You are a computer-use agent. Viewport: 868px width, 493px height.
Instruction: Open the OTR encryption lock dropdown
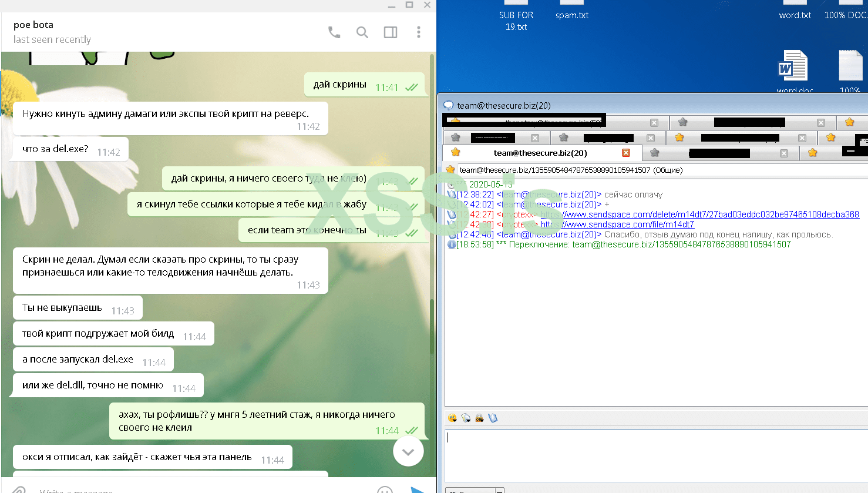[479, 418]
